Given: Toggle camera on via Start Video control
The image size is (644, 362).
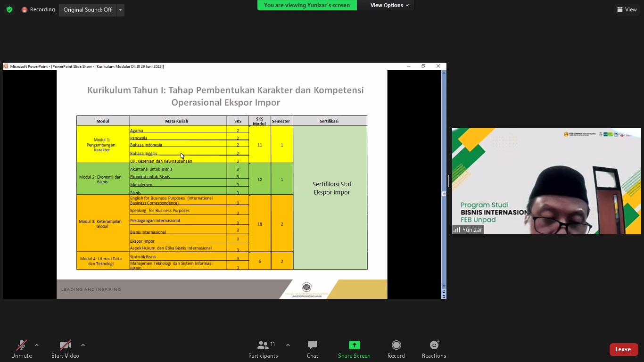Looking at the screenshot, I should tap(65, 349).
